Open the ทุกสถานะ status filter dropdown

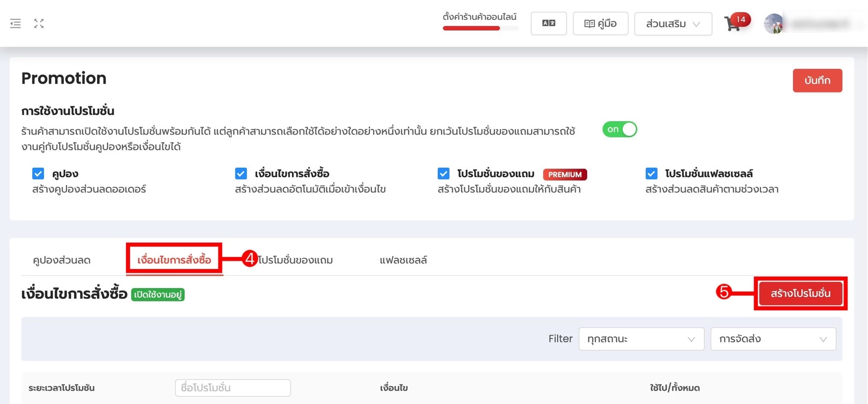tap(641, 339)
